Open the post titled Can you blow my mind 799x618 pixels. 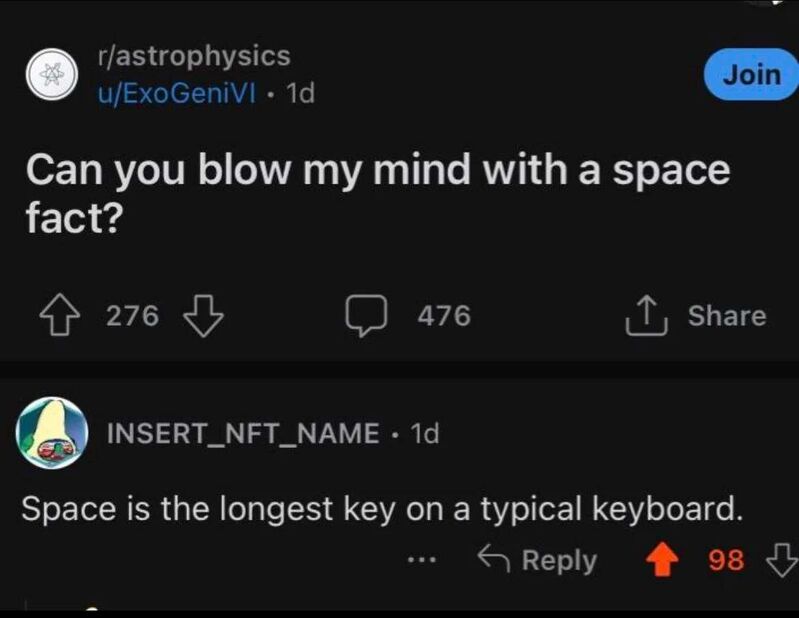[x=378, y=194]
